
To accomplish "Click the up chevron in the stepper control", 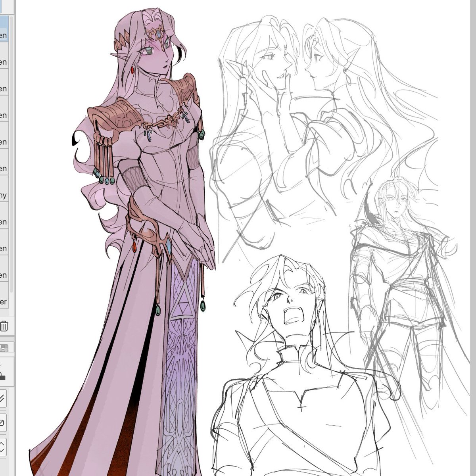I will tap(4, 444).
